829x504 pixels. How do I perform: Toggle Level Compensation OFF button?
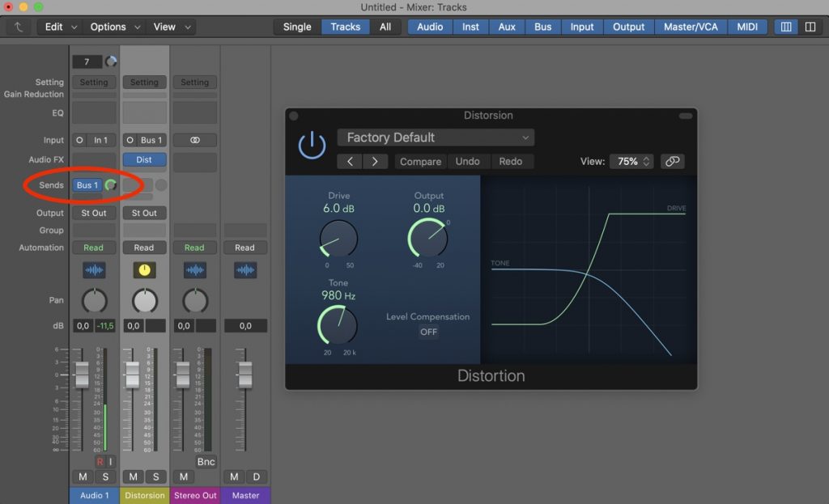[428, 332]
